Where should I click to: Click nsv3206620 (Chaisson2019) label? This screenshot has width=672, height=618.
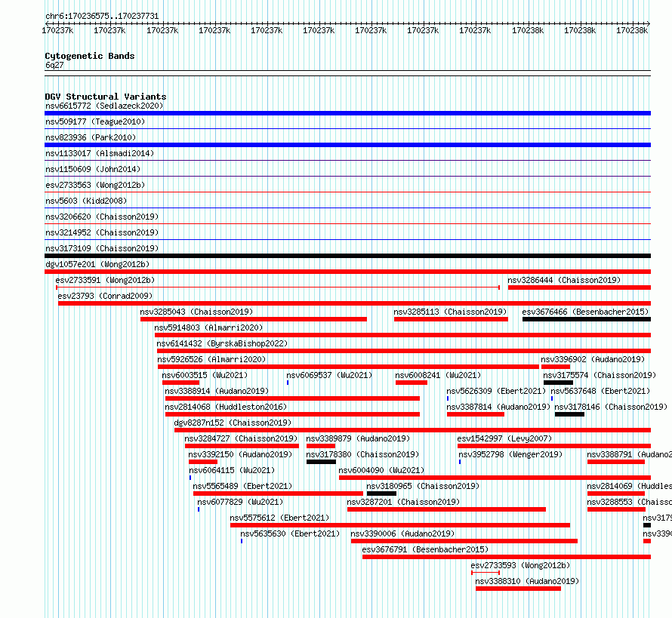pyautogui.click(x=102, y=217)
